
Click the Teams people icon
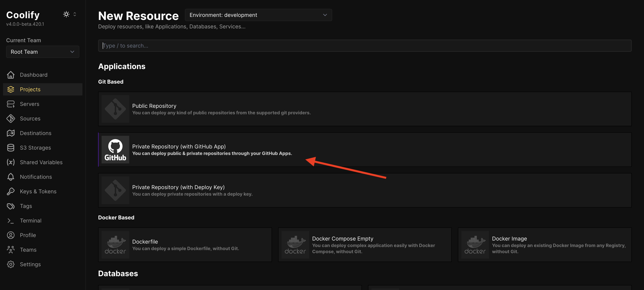click(x=11, y=250)
